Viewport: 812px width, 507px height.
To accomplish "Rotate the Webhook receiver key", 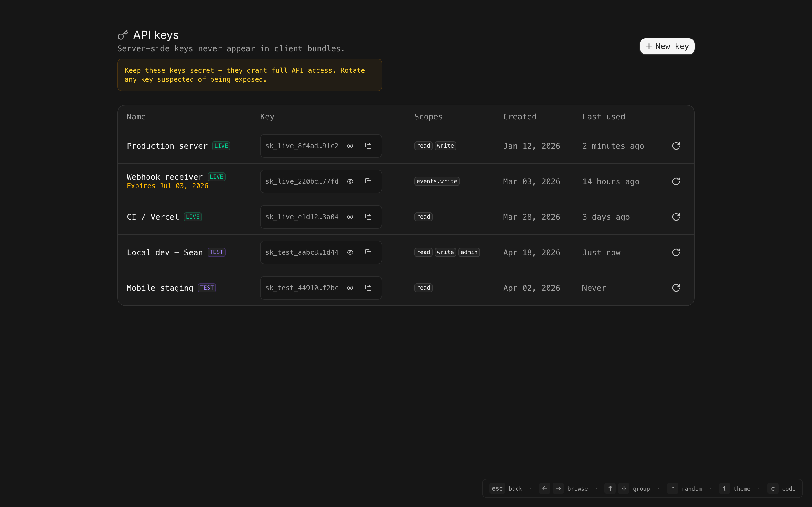I will point(676,181).
